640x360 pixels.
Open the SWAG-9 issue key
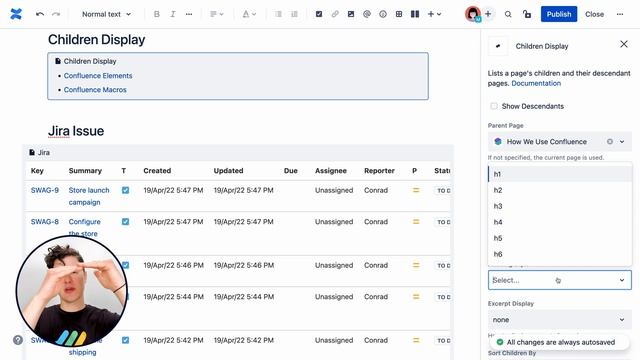coord(44,190)
